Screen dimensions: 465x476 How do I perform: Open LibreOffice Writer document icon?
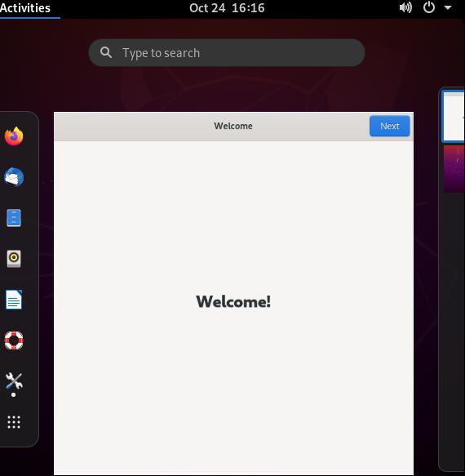coord(14,300)
